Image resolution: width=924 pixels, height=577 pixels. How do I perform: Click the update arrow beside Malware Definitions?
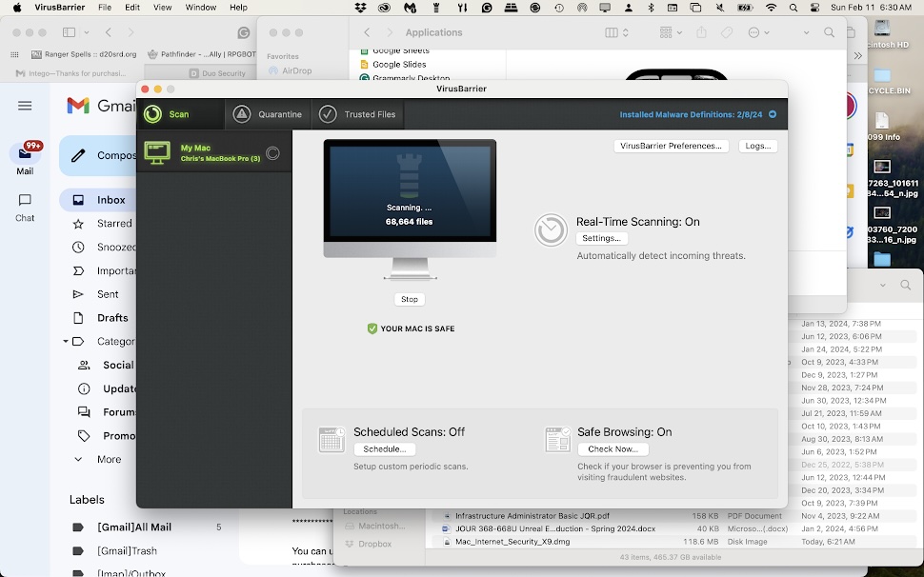pyautogui.click(x=773, y=114)
